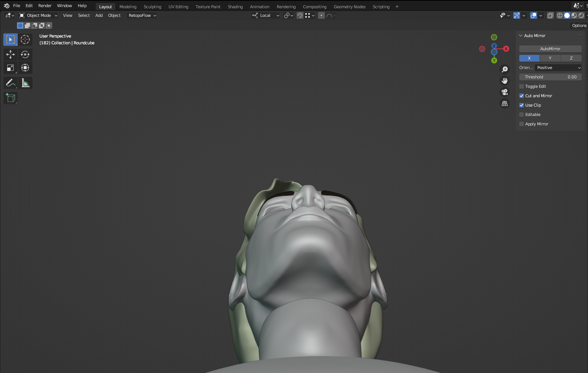Open the File menu
This screenshot has width=588, height=373.
tap(17, 6)
